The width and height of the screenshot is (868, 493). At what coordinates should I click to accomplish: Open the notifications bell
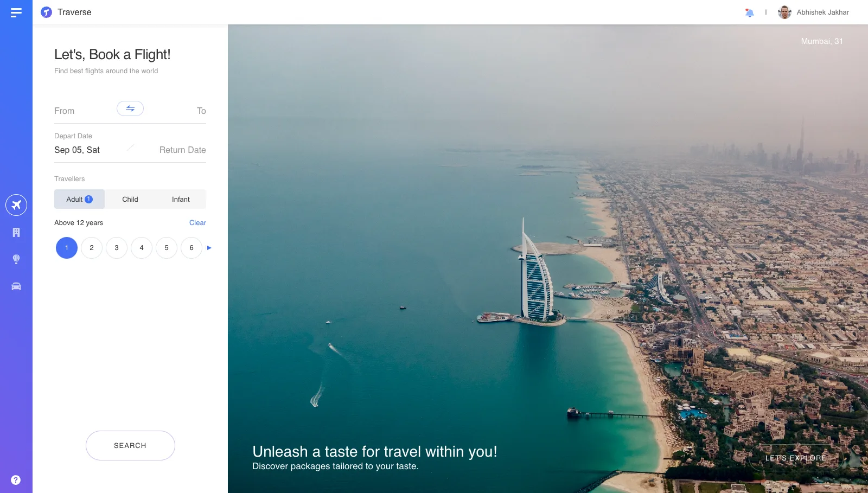[x=750, y=12]
